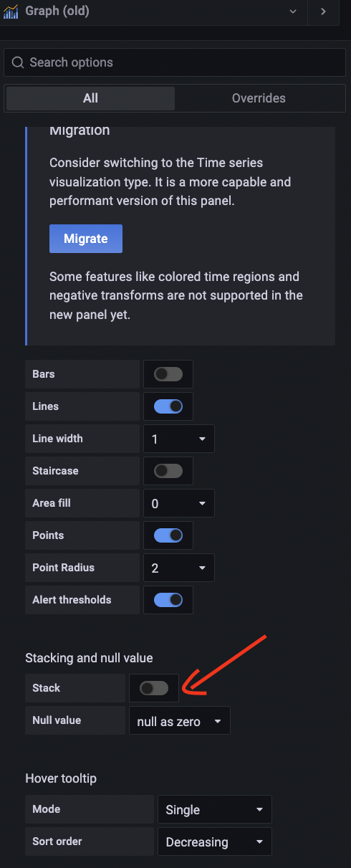Screen dimensions: 351x868
Task: Expand the Null value dropdown
Action: 180,721
